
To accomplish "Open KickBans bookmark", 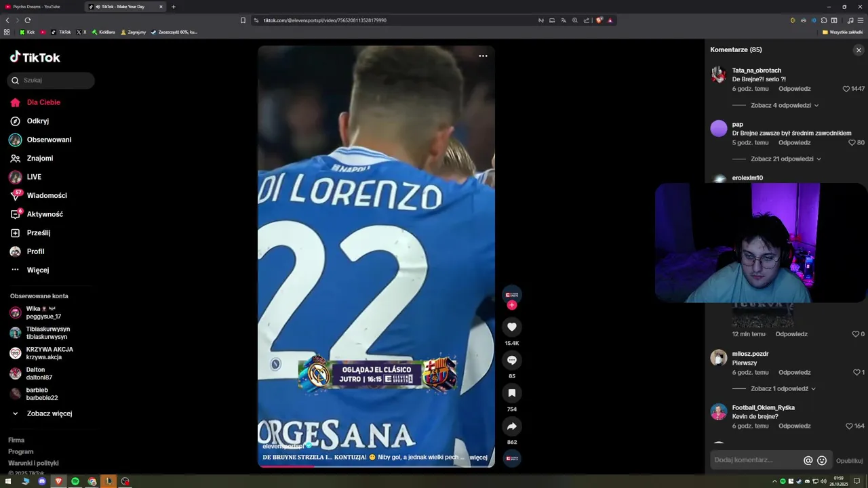I will (x=103, y=32).
